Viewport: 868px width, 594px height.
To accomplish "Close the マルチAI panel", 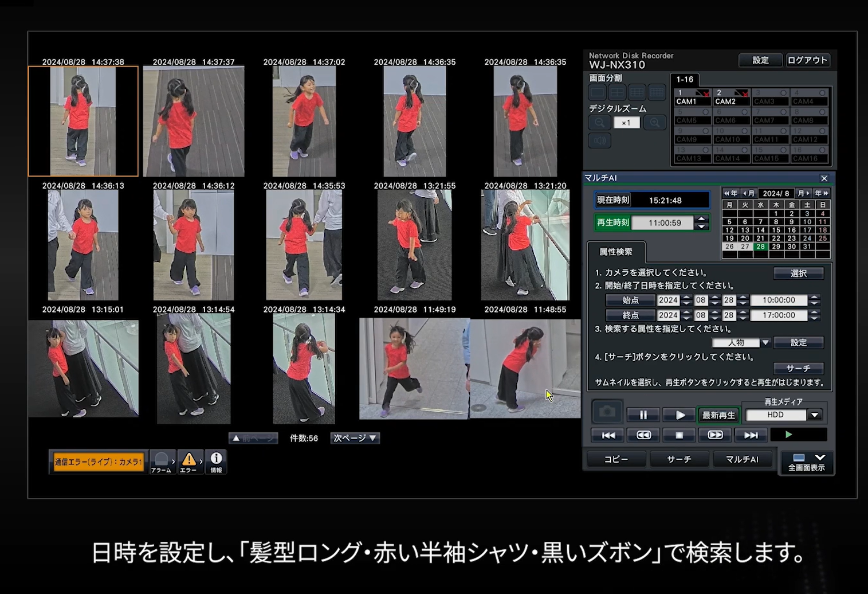I will (x=824, y=178).
